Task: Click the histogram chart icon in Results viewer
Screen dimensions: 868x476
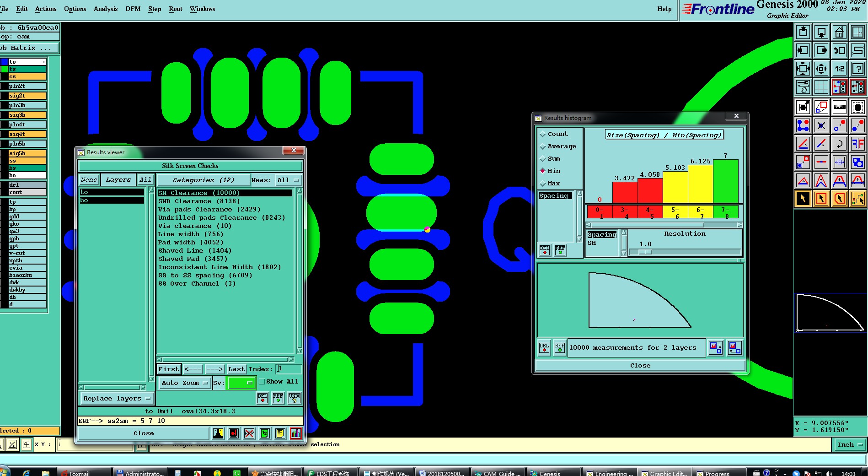Action: tap(296, 433)
